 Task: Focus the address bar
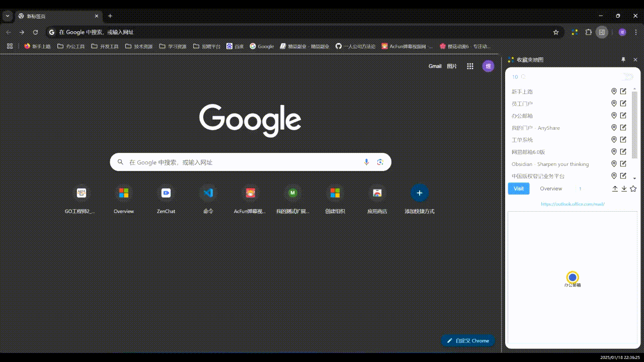(304, 32)
